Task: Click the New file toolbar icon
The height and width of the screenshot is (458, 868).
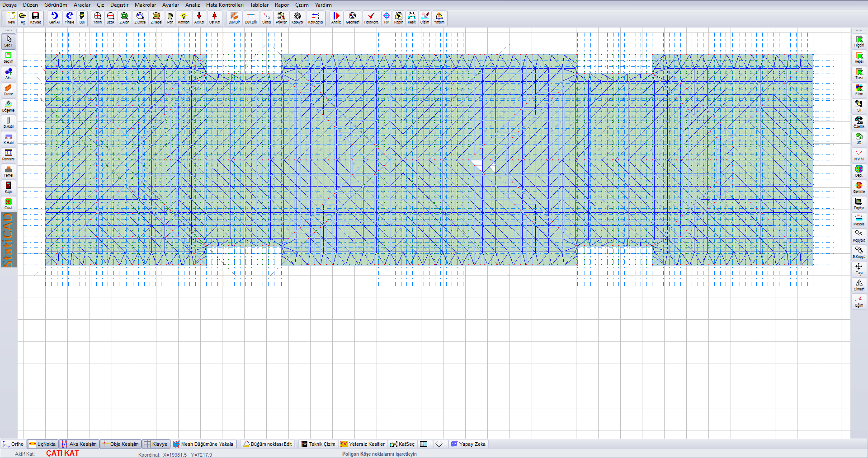Action: point(11,18)
